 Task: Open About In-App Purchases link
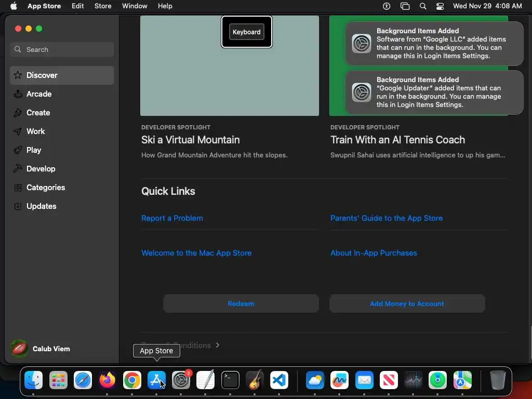(x=374, y=253)
